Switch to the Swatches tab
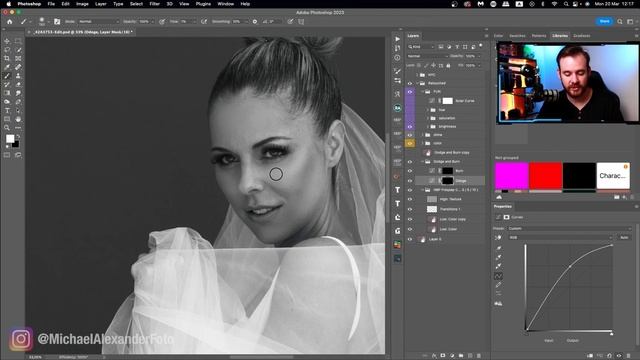Screen dimensions: 640x360 [517, 36]
